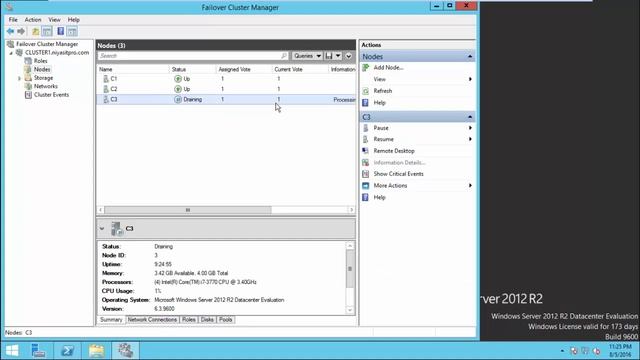This screenshot has width=640, height=360.
Task: Click details pane scroll down arrow
Action: (x=350, y=310)
